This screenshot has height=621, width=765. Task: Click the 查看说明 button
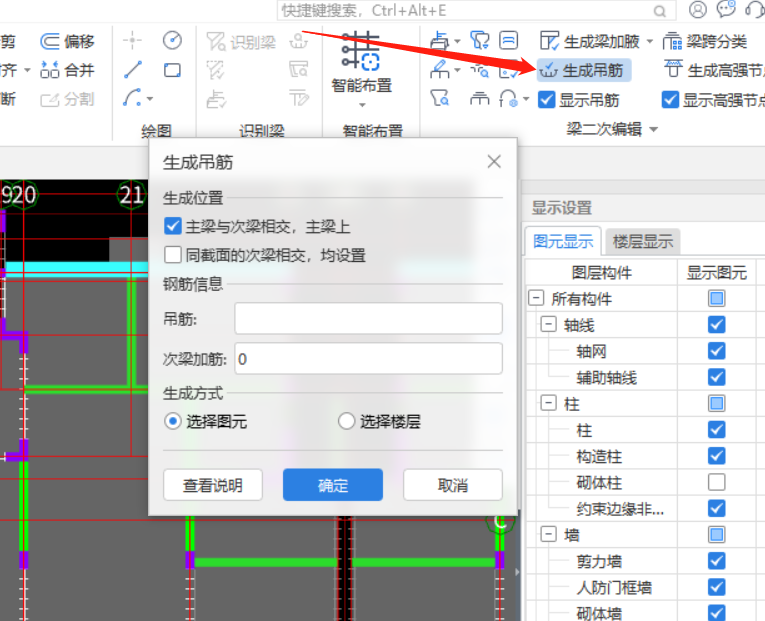tap(212, 485)
